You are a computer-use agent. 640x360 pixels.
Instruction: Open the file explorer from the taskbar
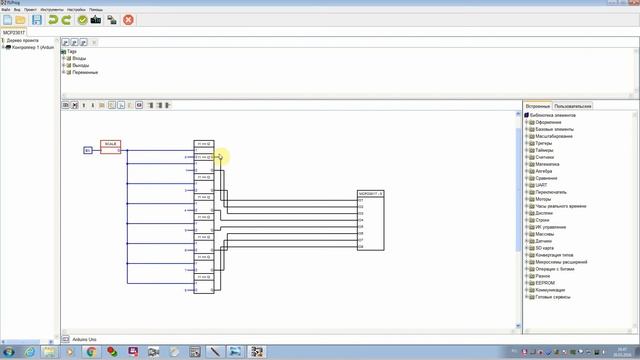(x=50, y=352)
